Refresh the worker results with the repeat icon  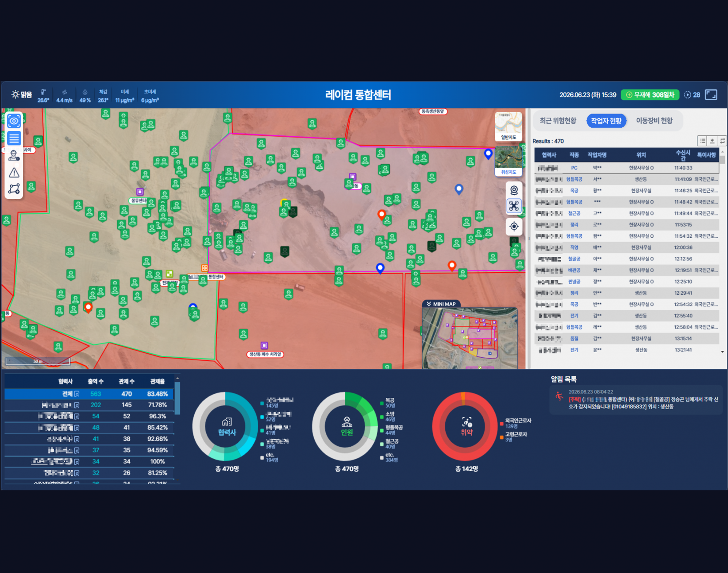[722, 141]
